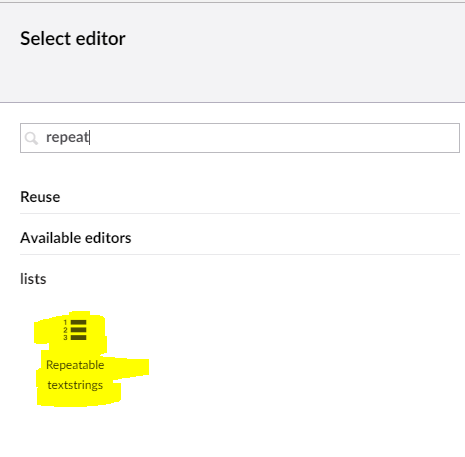
Task: Click the word 'textstrings' under the icon
Action: [x=75, y=385]
